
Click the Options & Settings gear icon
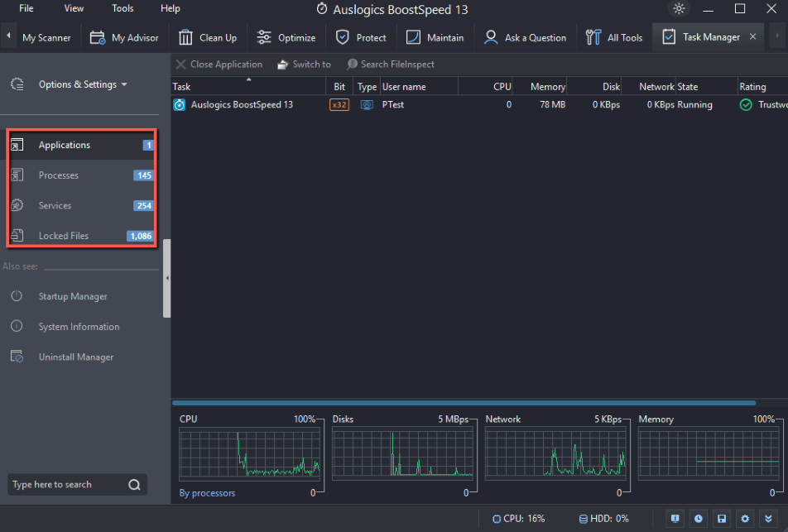coord(17,84)
